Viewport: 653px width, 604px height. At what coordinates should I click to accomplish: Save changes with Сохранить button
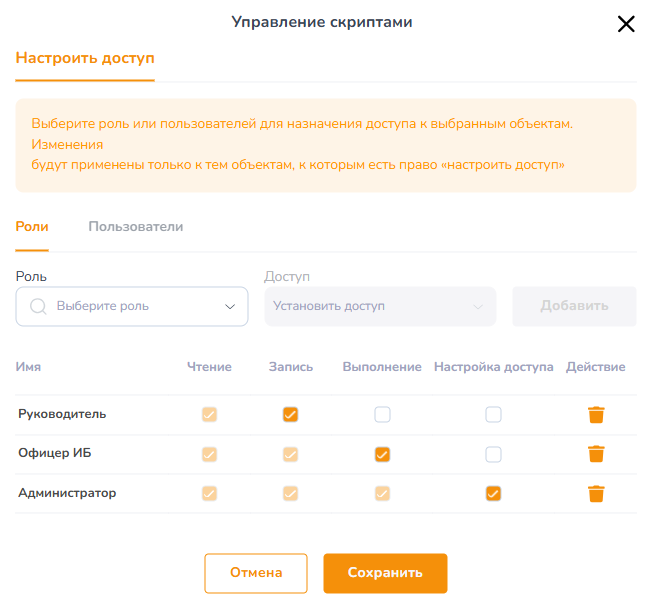point(385,573)
